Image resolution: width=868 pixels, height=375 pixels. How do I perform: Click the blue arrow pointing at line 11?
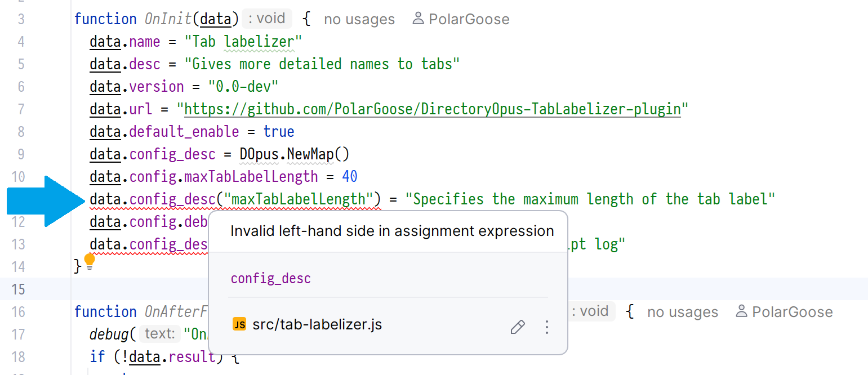(x=45, y=202)
